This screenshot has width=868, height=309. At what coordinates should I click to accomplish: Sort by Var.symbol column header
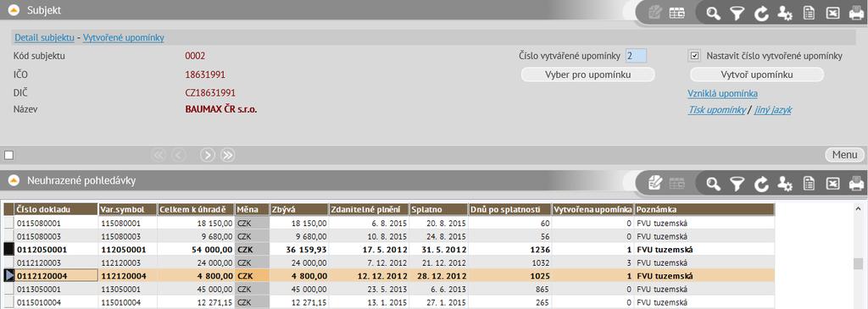coord(128,209)
